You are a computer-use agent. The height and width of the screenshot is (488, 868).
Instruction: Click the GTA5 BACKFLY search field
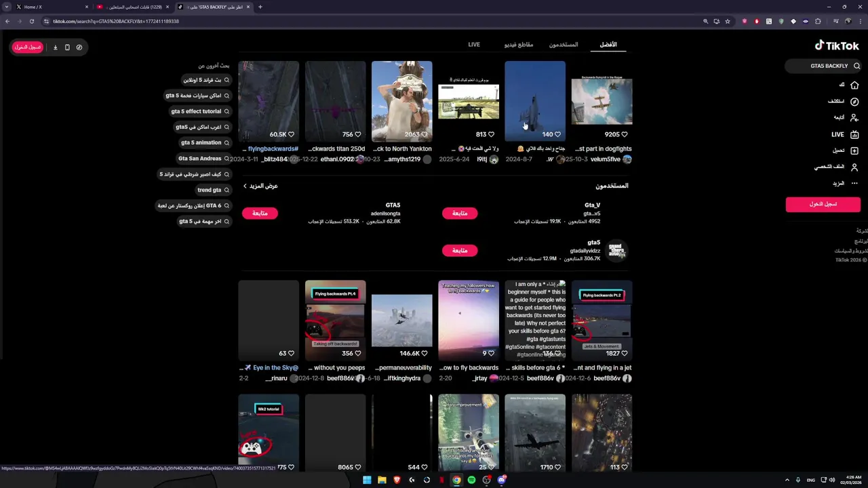(823, 66)
